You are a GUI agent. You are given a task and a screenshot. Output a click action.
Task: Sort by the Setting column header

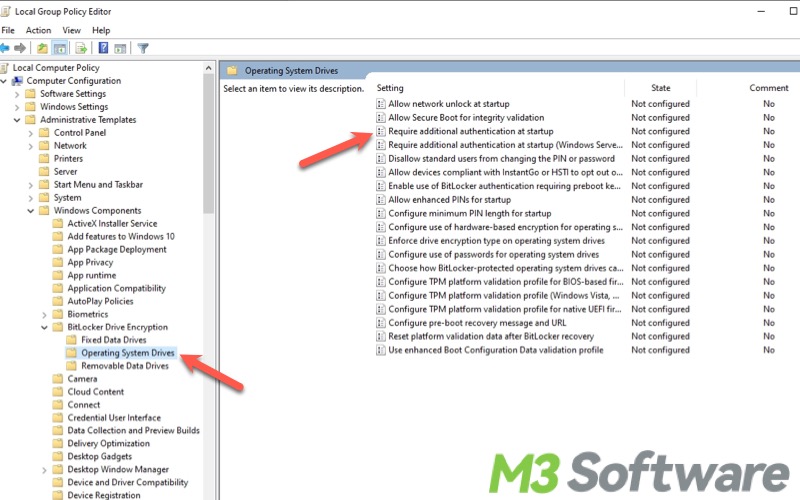coord(390,88)
